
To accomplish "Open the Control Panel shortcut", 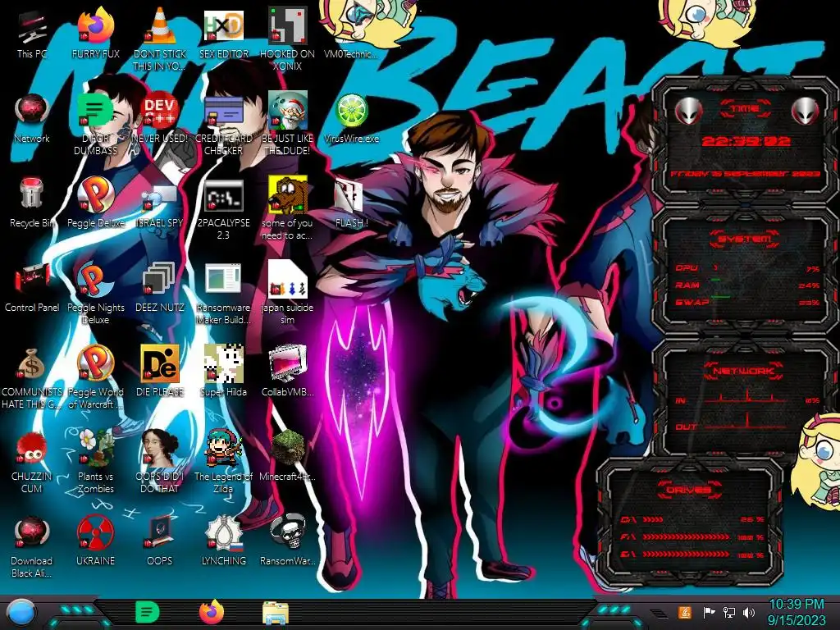I will (32, 286).
